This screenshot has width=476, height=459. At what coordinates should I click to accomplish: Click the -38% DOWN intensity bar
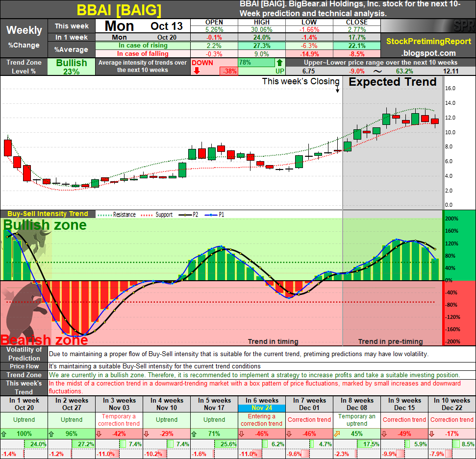(x=229, y=72)
